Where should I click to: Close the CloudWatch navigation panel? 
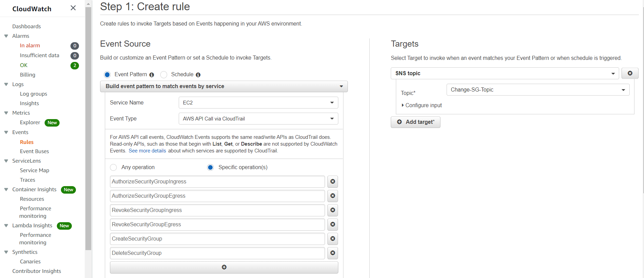(73, 8)
